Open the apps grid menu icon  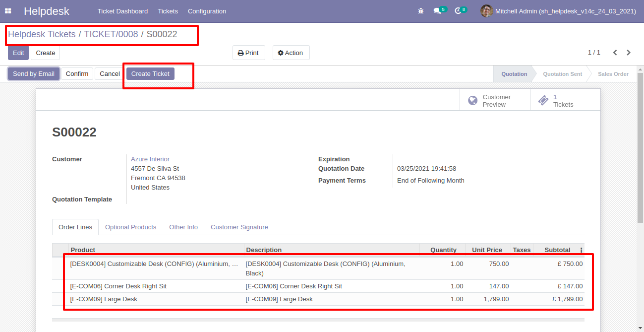click(x=8, y=11)
